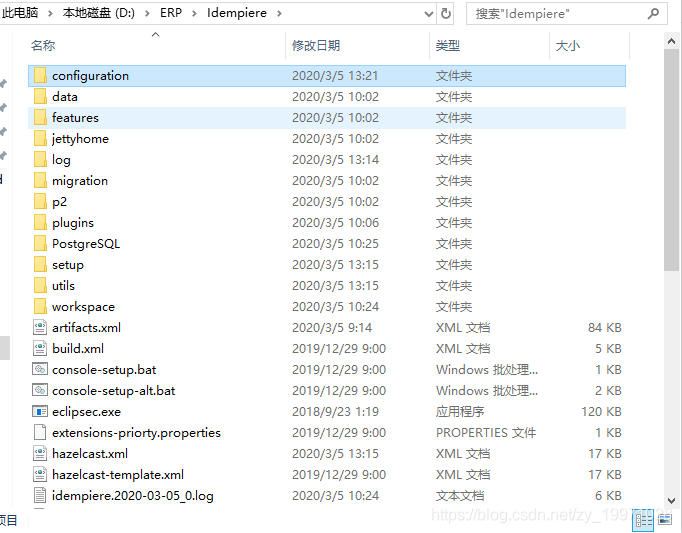Screen dimensions: 682x533
Task: Select the data folder icon
Action: [x=40, y=96]
